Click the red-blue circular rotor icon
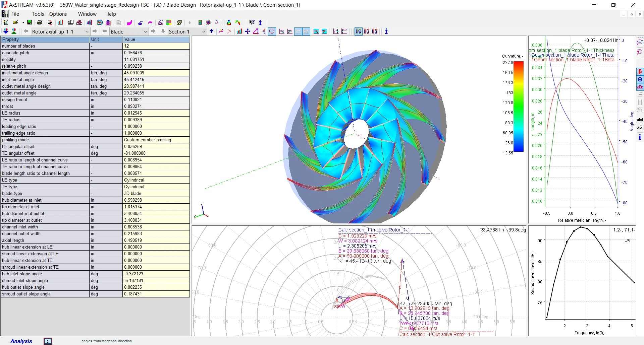Viewport: 644px width, 345px height. pos(208,22)
